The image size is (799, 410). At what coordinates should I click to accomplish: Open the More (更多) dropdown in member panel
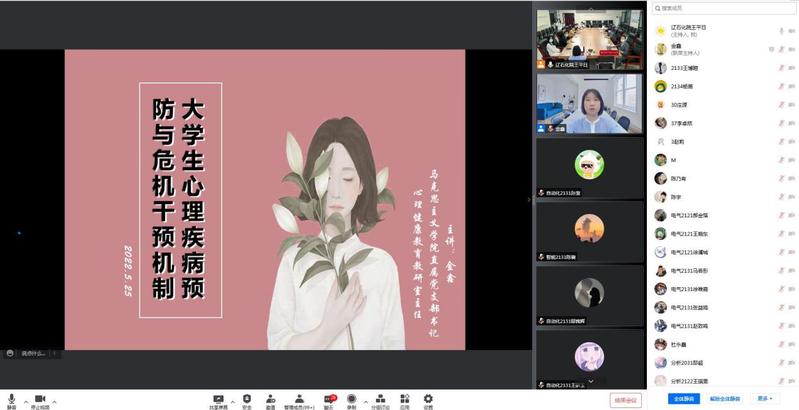764,398
